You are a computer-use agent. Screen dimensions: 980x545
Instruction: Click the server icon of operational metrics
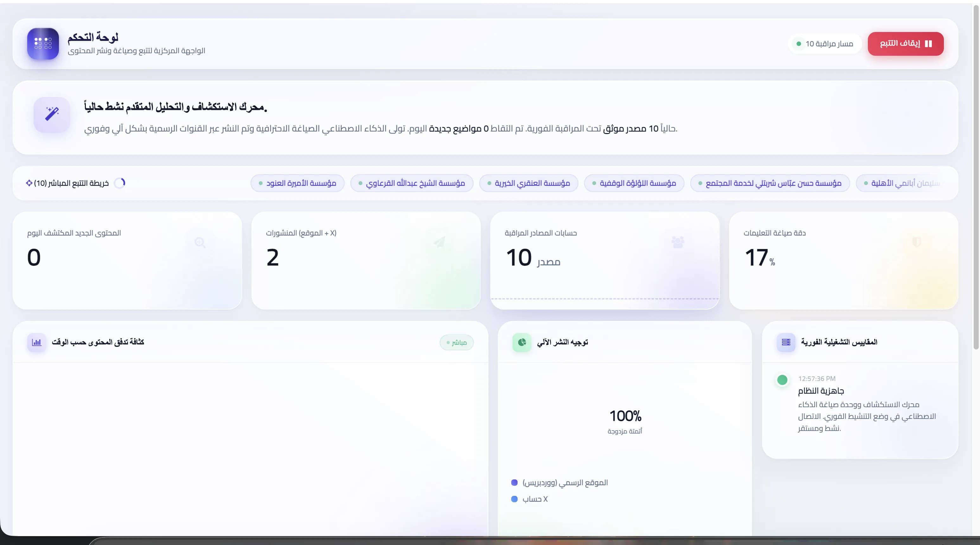(786, 342)
